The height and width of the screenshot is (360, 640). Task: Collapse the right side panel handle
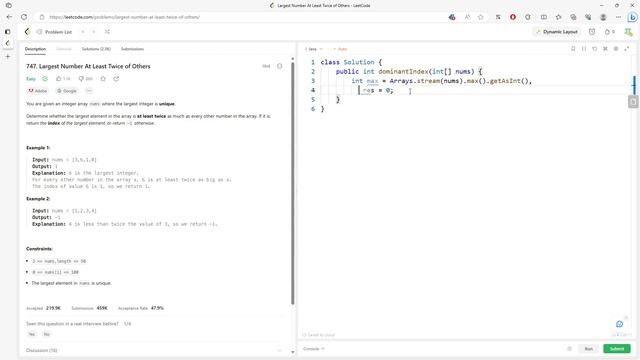pos(633,101)
